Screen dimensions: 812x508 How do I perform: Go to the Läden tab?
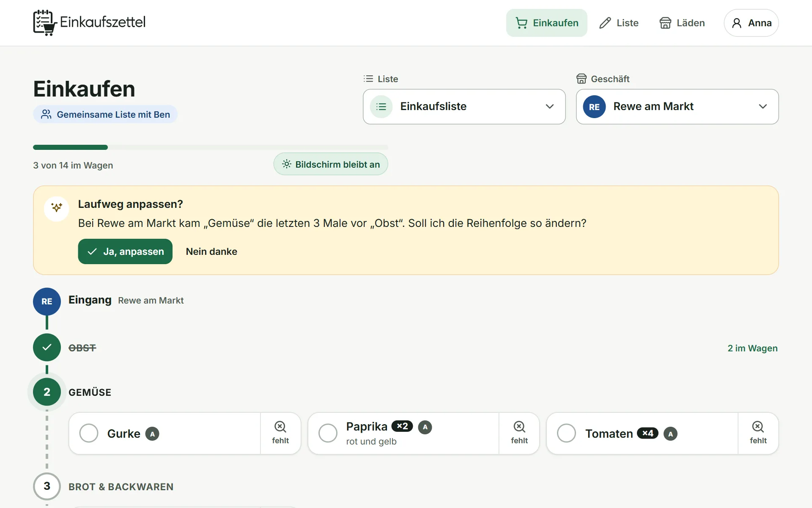pos(682,23)
